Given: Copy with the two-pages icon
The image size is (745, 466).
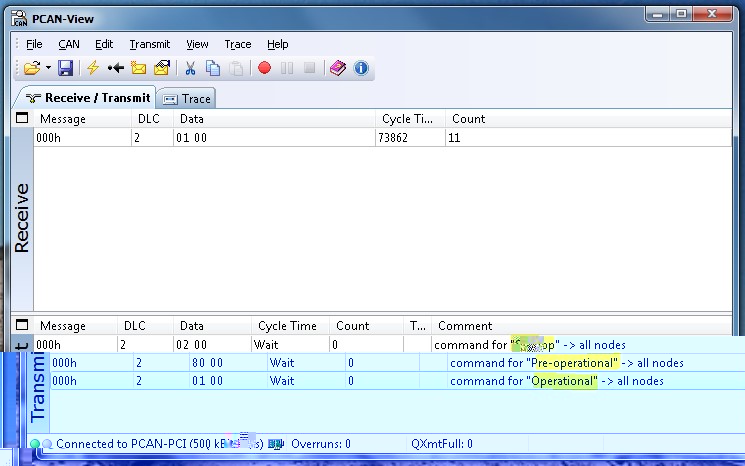Looking at the screenshot, I should tap(213, 68).
